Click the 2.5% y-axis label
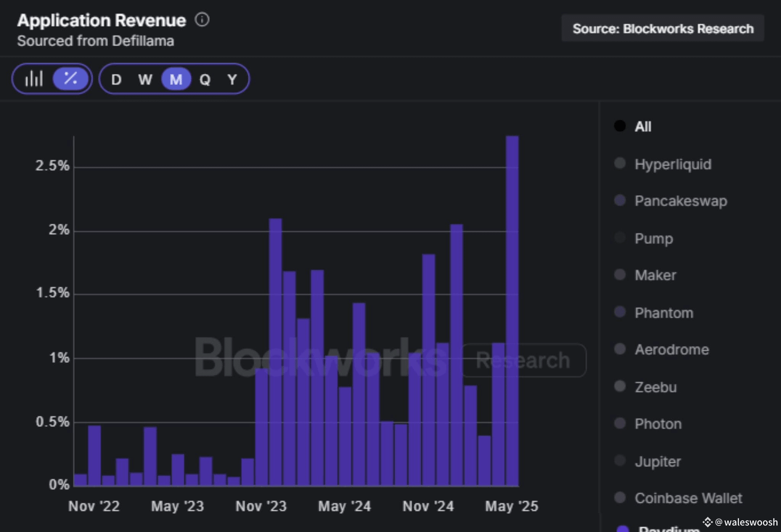Screen dimensions: 781x532 coord(52,166)
